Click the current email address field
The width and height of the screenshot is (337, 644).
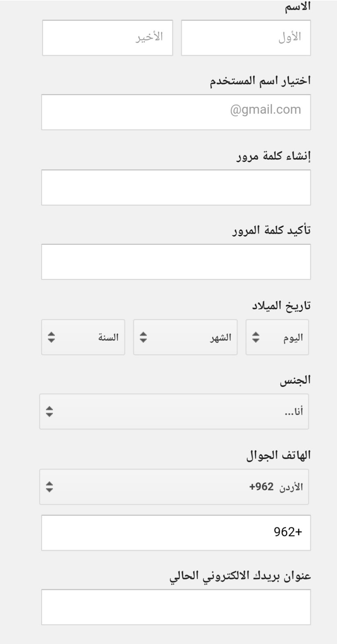(x=176, y=607)
